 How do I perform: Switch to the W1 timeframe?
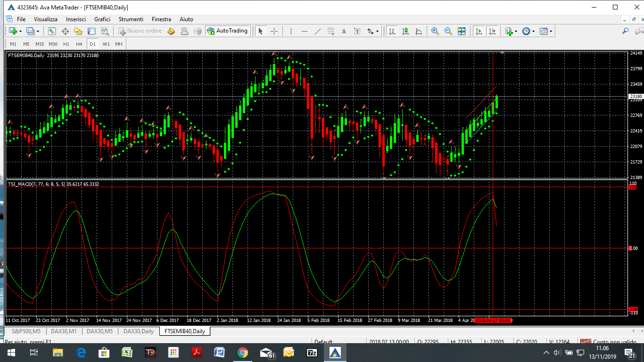tap(106, 44)
